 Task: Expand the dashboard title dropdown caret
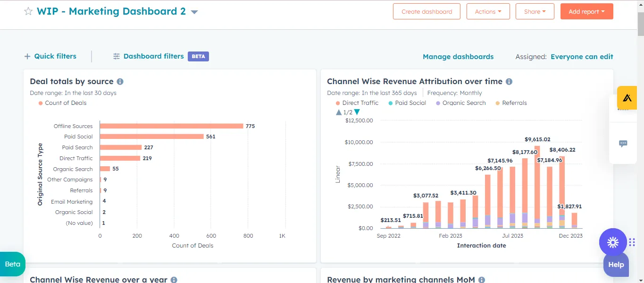(194, 12)
